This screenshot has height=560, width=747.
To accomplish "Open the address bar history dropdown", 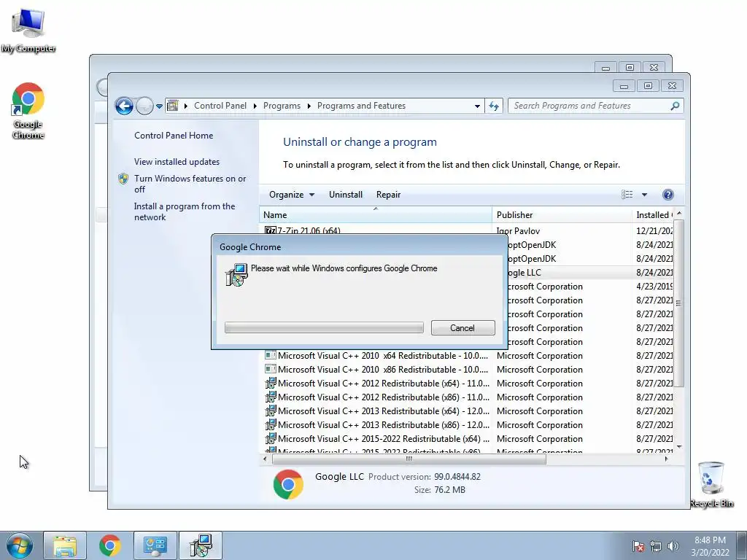I will (x=477, y=106).
